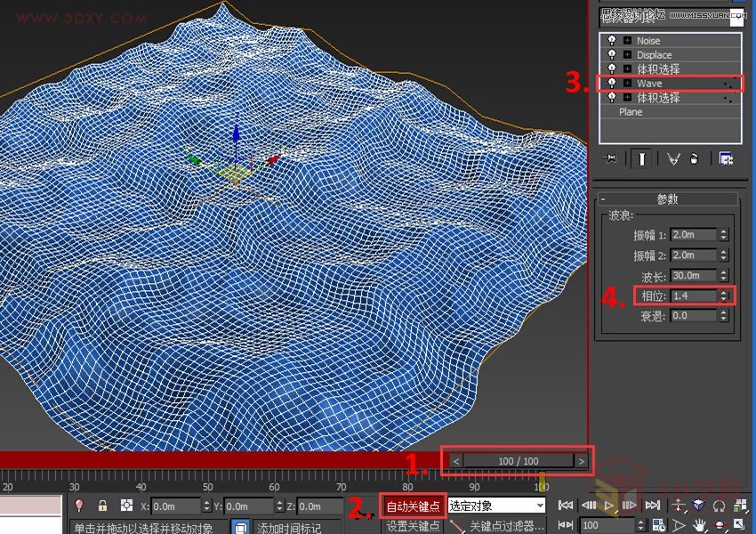
Task: Click the X coordinate field
Action: (x=175, y=506)
